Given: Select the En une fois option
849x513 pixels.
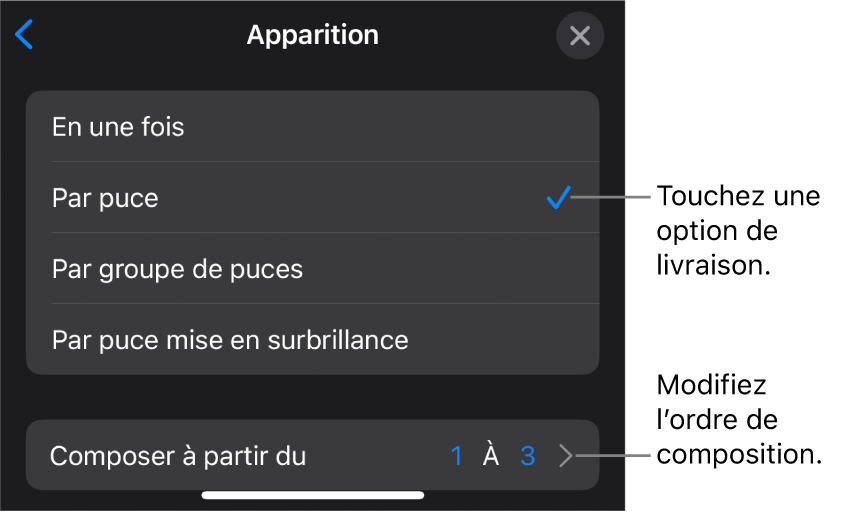Looking at the screenshot, I should tap(118, 127).
